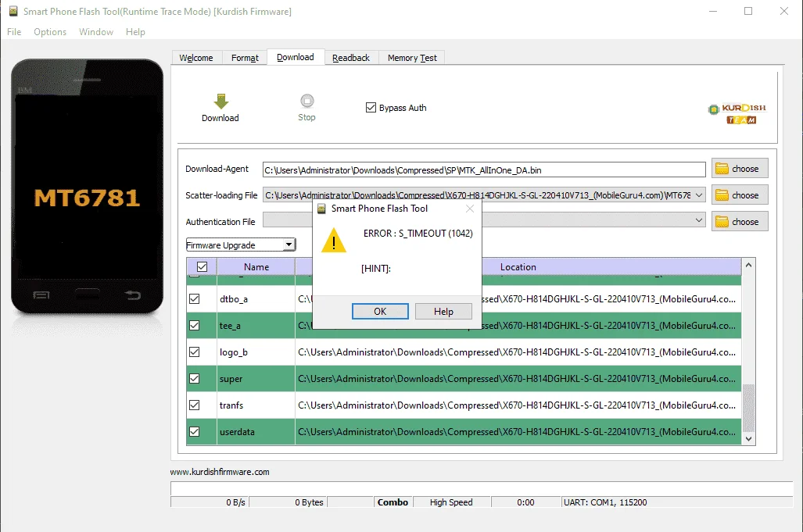Click the High Speed status bar entry
803x532 pixels.
[x=451, y=502]
